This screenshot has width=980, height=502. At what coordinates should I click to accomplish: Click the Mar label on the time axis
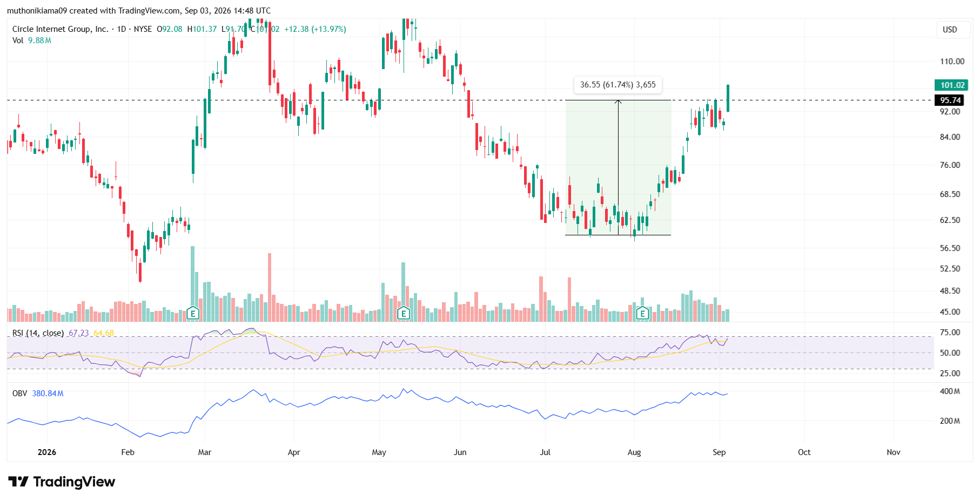[205, 452]
